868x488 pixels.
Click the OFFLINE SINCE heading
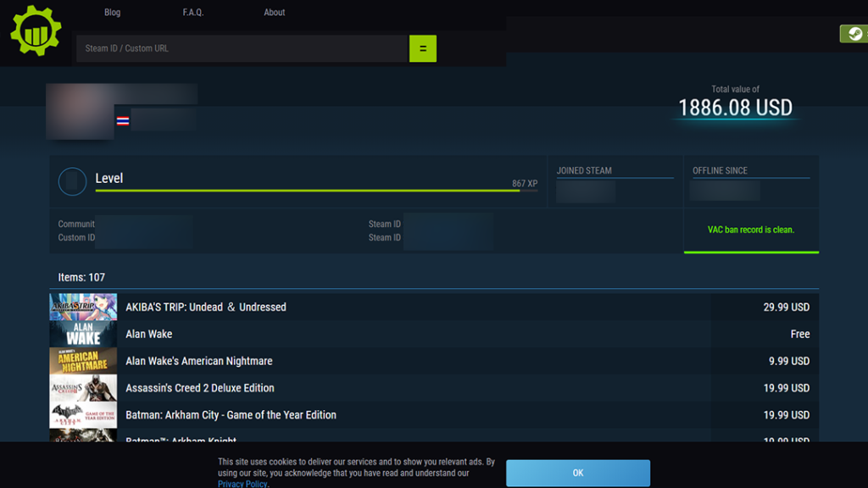point(720,171)
